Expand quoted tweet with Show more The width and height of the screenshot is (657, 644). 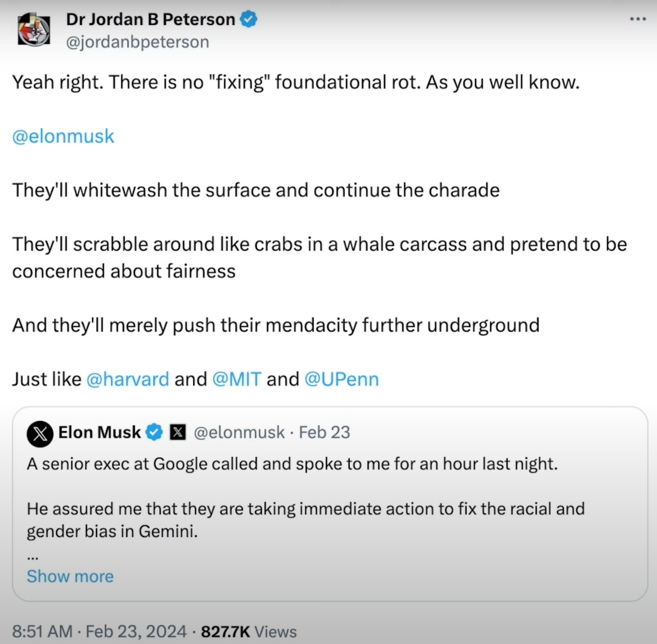(70, 576)
